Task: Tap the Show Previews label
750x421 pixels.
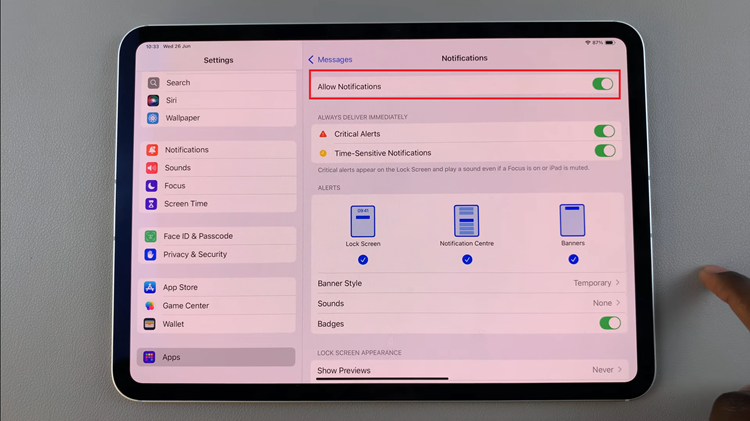Action: 344,370
